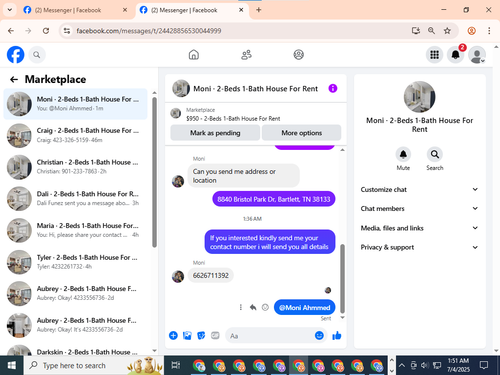The width and height of the screenshot is (500, 375).
Task: Open emoji picker in message field
Action: (x=319, y=335)
